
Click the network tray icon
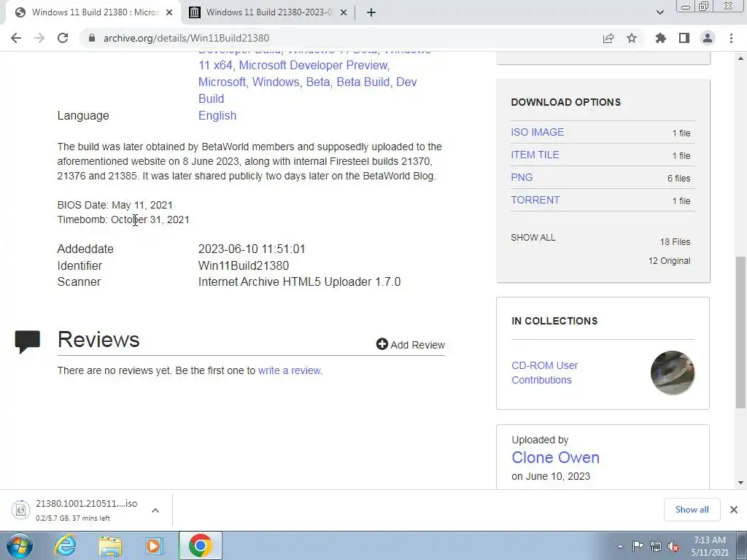[656, 546]
